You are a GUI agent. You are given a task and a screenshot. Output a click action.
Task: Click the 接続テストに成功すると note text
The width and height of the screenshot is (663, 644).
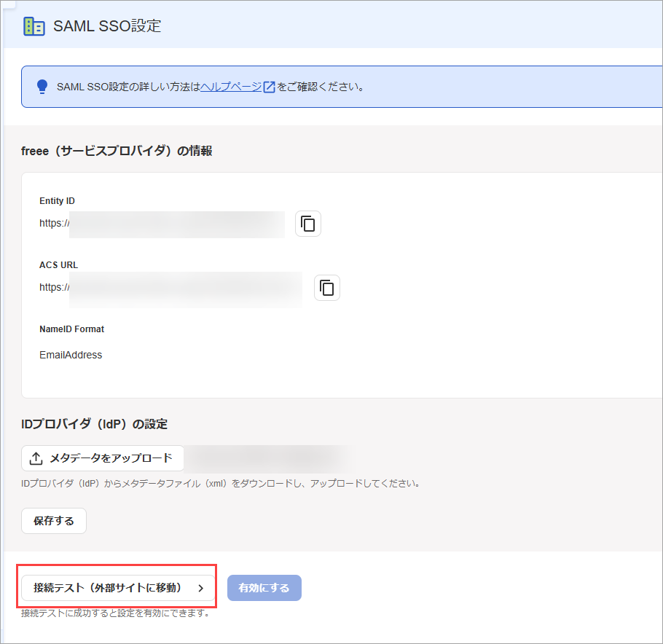116,613
